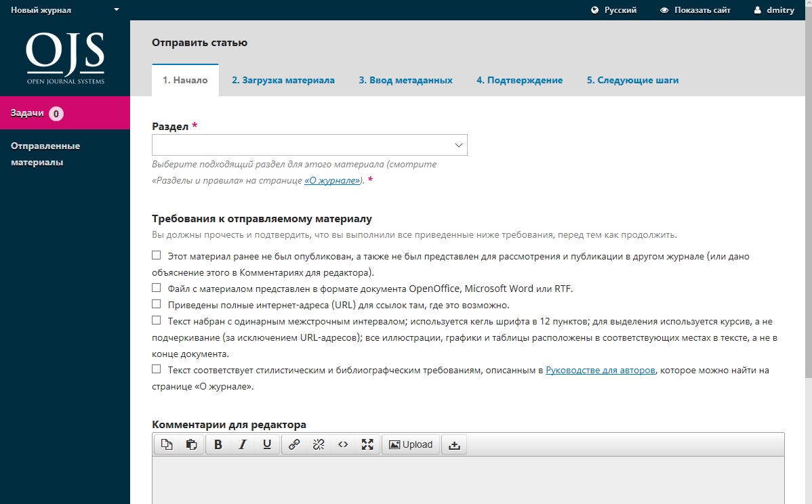Remove link with the broken chain icon

click(319, 444)
